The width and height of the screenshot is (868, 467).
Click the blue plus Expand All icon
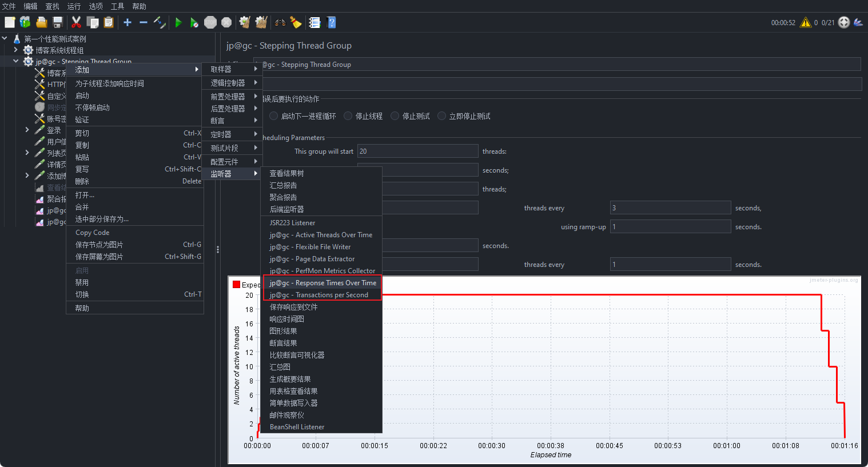(x=128, y=22)
